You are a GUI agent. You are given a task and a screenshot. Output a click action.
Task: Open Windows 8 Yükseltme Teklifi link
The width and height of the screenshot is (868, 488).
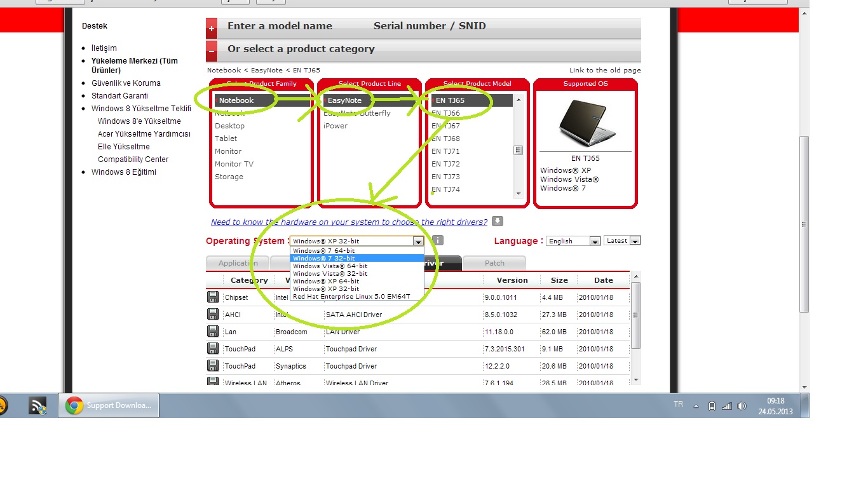click(x=141, y=109)
